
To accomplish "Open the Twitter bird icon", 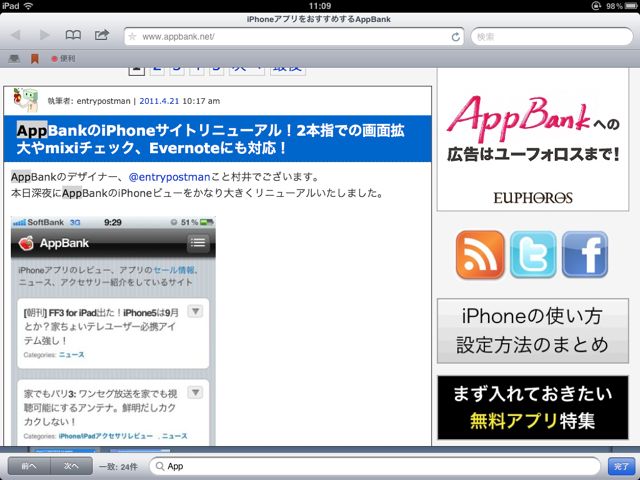I will 533,255.
